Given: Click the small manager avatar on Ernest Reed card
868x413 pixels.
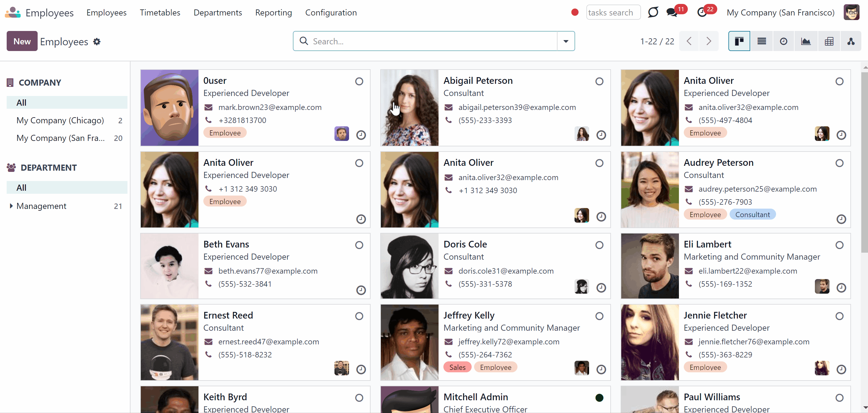Looking at the screenshot, I should point(341,368).
